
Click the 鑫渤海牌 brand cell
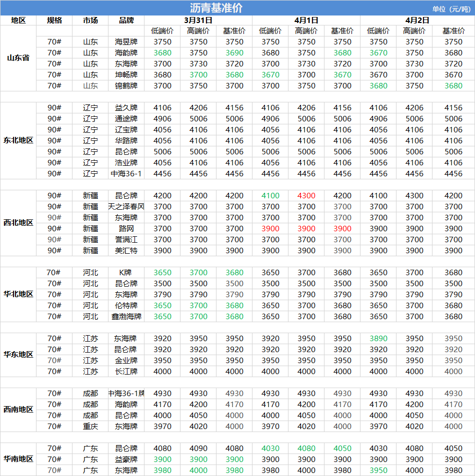point(126,316)
